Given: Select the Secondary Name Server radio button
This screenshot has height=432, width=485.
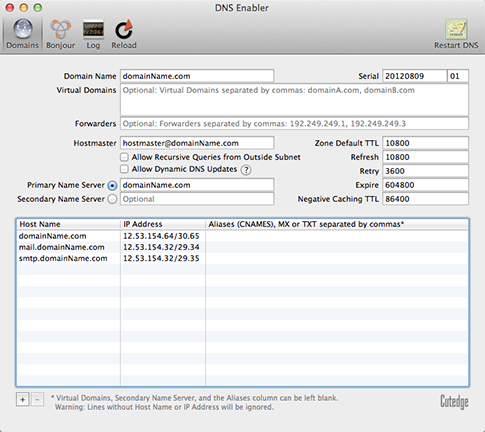Looking at the screenshot, I should coord(112,199).
